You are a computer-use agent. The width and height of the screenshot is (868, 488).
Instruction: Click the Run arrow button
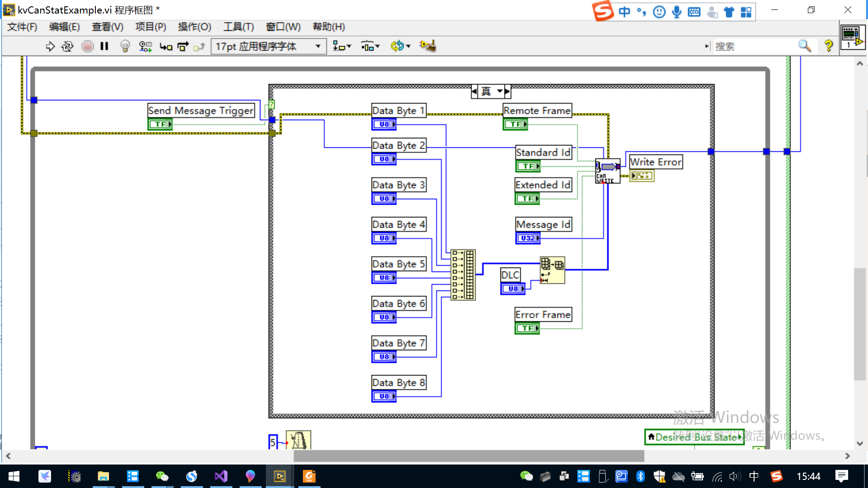pos(50,46)
